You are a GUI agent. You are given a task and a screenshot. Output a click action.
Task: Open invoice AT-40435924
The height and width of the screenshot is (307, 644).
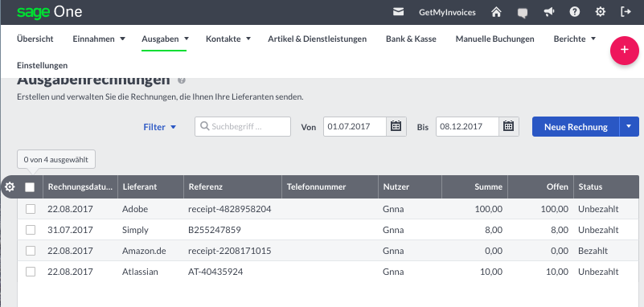pyautogui.click(x=215, y=272)
